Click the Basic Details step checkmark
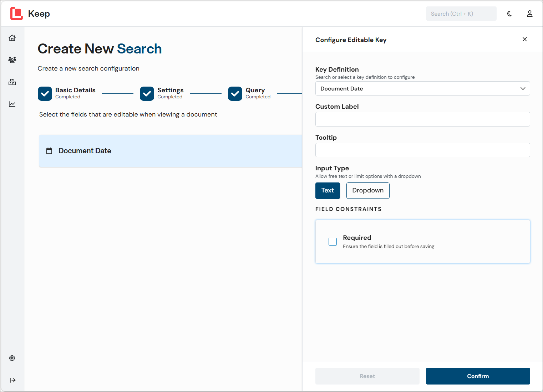 [x=45, y=94]
